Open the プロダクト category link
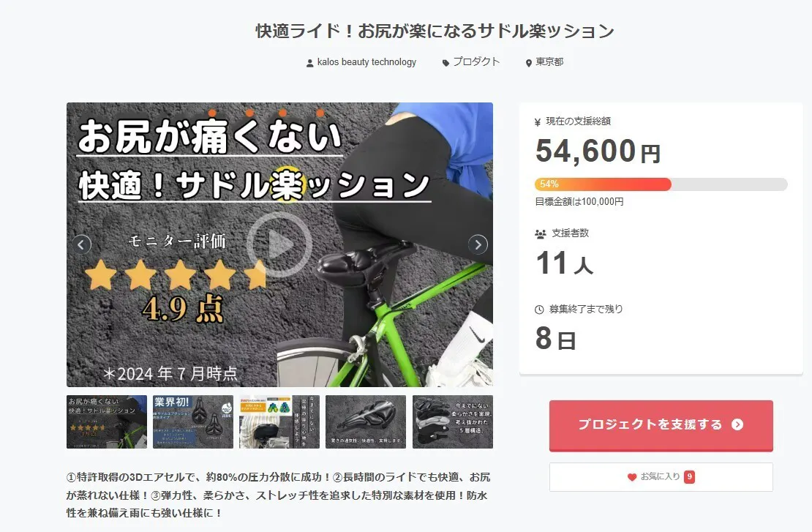 (x=476, y=61)
